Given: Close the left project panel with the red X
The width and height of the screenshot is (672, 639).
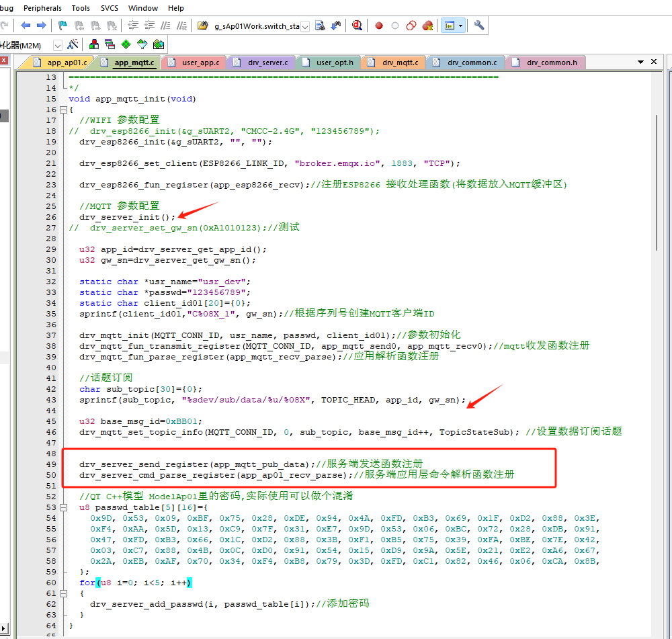Looking at the screenshot, I should tap(3, 60).
